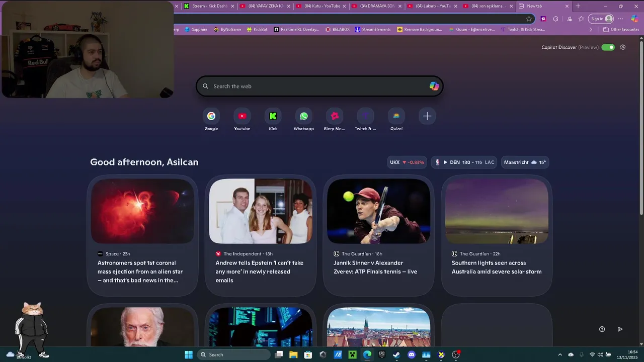The width and height of the screenshot is (644, 362).
Task: Open Windows Start menu
Action: click(189, 354)
